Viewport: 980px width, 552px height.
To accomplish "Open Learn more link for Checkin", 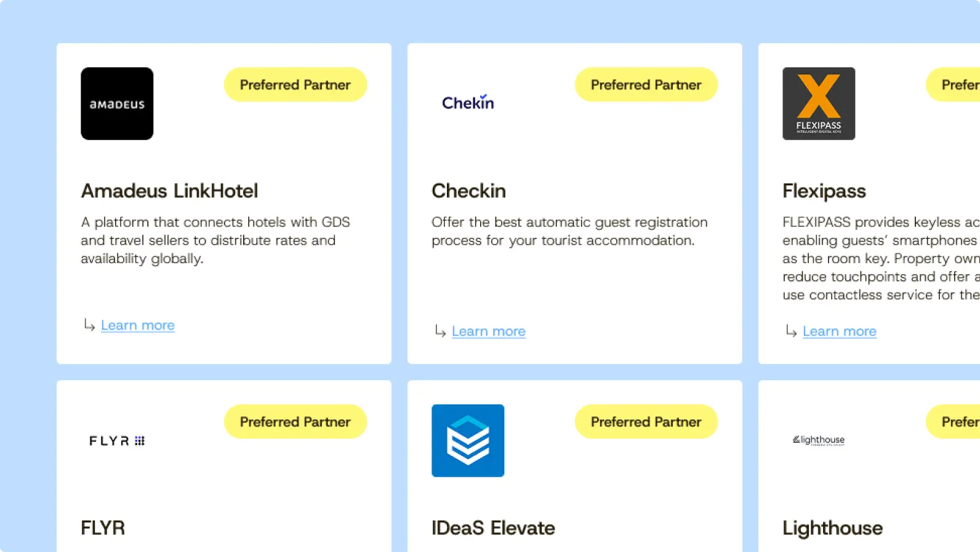I will coord(489,331).
